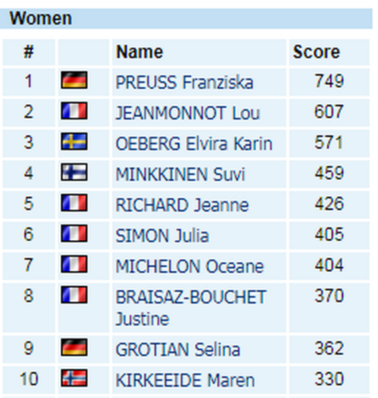Click the Score column header
This screenshot has width=378, height=398.
316,52
